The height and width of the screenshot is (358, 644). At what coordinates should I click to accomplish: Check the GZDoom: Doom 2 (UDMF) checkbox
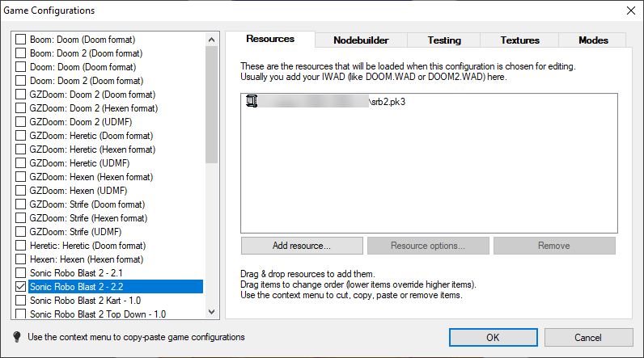[20, 122]
